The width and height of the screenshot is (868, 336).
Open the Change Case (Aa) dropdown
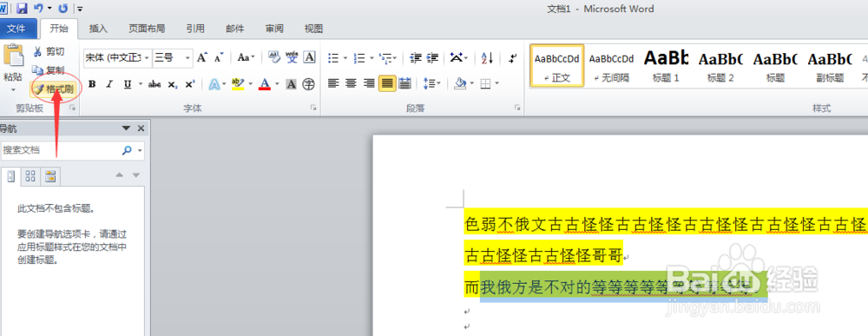247,57
